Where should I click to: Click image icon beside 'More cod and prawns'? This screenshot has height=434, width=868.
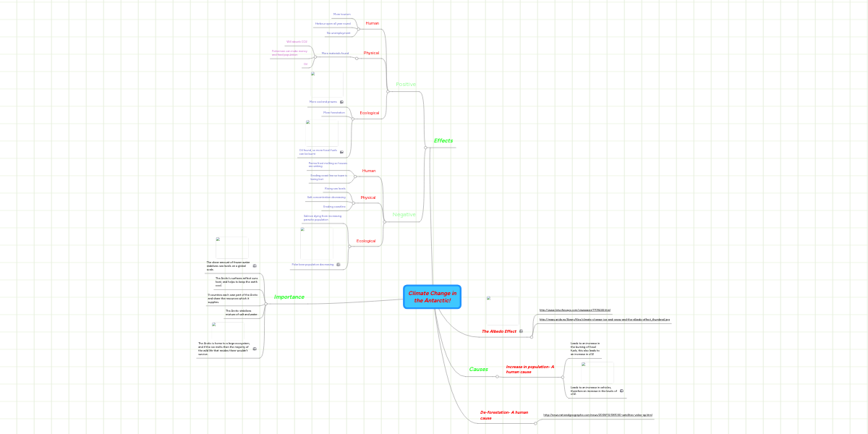click(x=341, y=102)
